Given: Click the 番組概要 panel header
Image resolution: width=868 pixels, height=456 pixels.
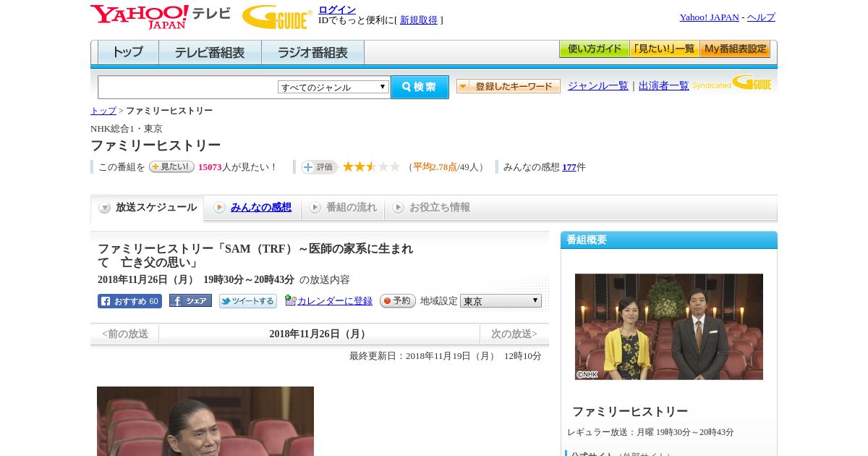Looking at the screenshot, I should coord(669,240).
